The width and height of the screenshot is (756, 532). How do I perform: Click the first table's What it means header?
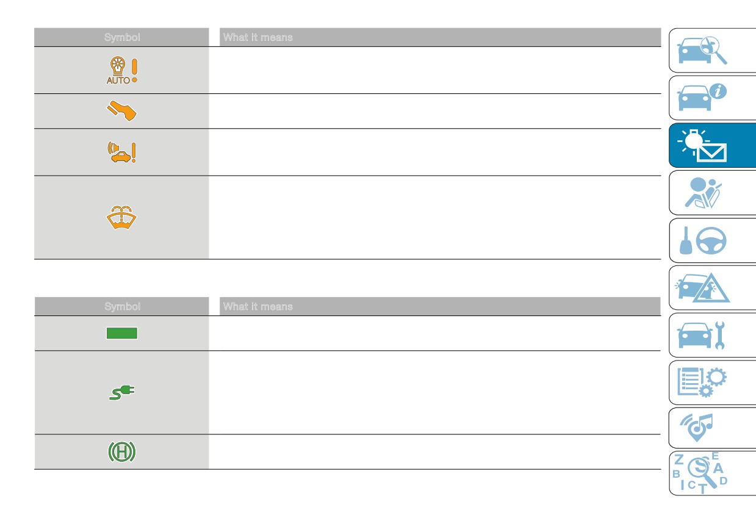pyautogui.click(x=257, y=37)
